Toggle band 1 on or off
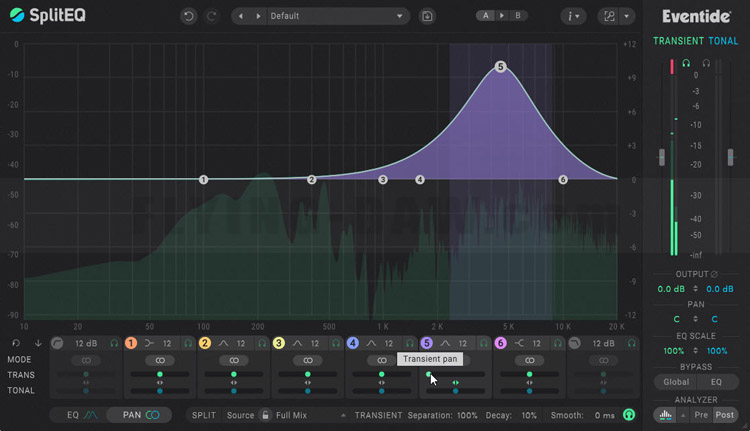 (x=131, y=343)
